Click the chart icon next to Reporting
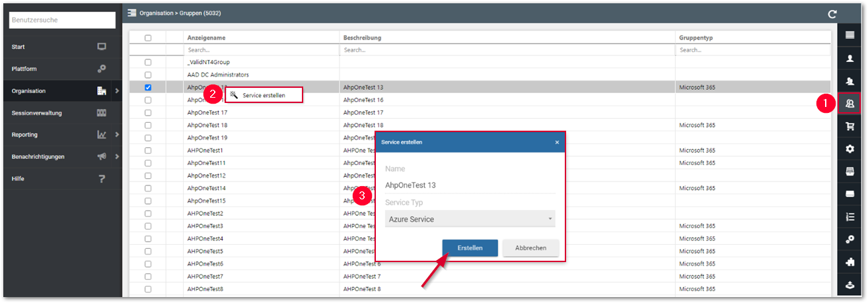The height and width of the screenshot is (303, 868). (102, 135)
